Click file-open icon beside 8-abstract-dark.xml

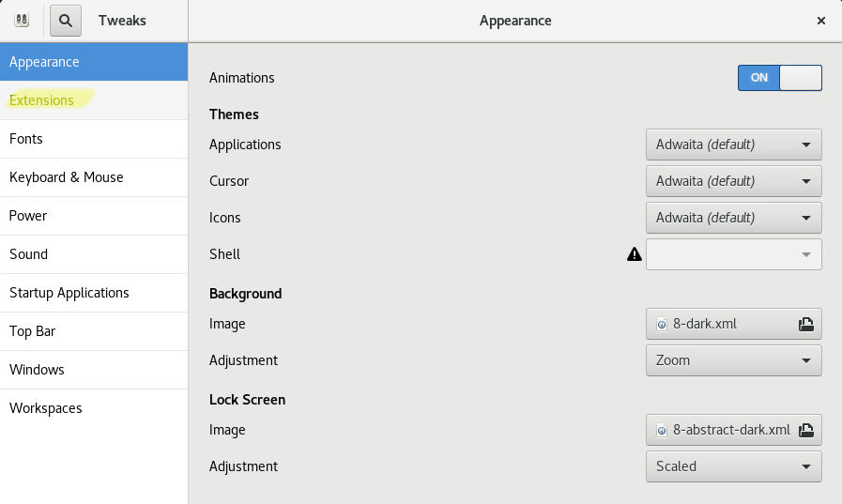click(x=806, y=430)
